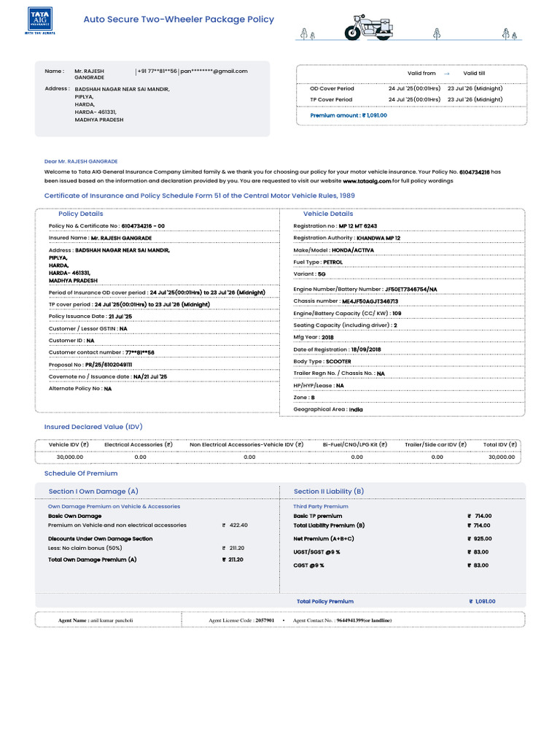Select Registration no MP 12 MT 6243
Image resolution: width=560 pixels, height=747 pixels.
coord(335,226)
